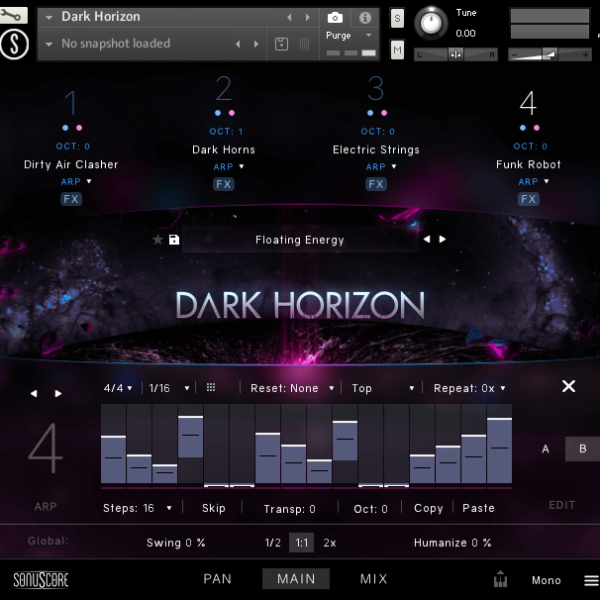This screenshot has width=600, height=600.
Task: Open the Reset: None dropdown
Action: pos(292,388)
